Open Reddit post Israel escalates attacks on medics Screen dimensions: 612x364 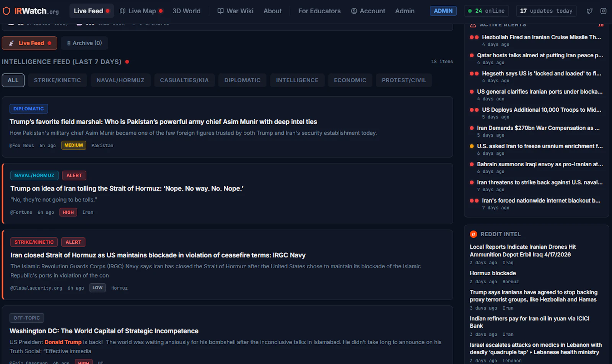535,348
